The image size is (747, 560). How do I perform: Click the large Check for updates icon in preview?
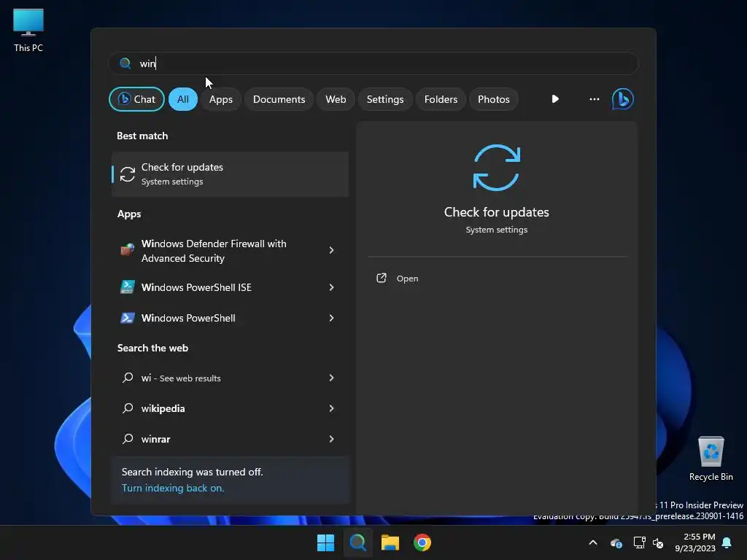point(496,168)
